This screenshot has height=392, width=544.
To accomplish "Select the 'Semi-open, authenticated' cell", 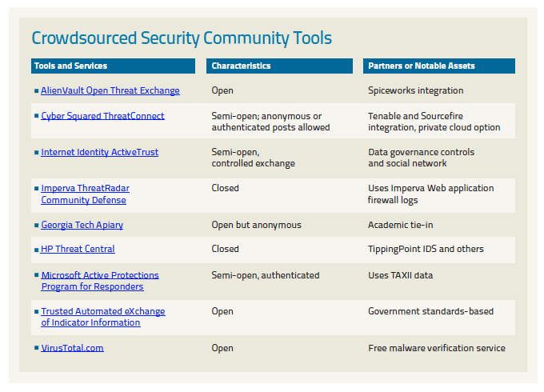I will coord(266,275).
